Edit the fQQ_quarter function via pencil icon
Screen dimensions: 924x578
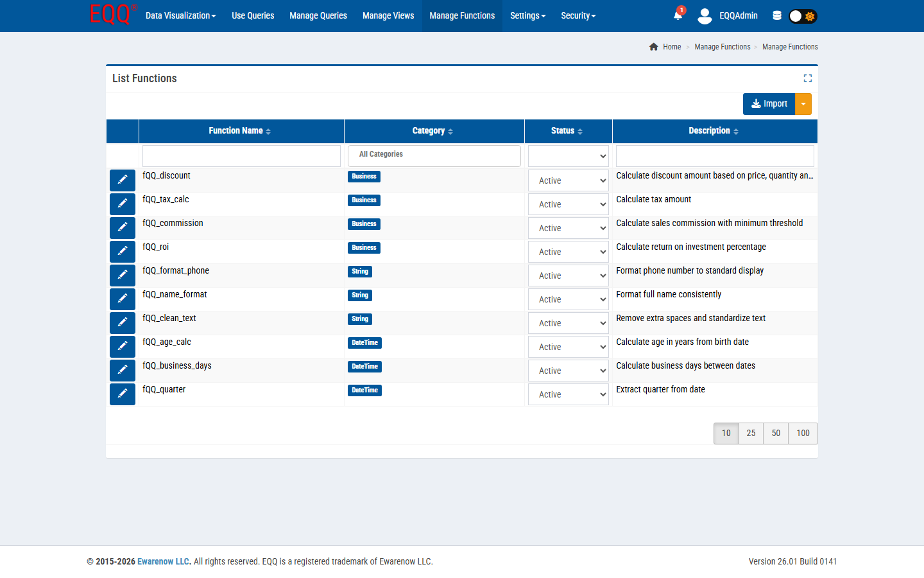pos(122,394)
